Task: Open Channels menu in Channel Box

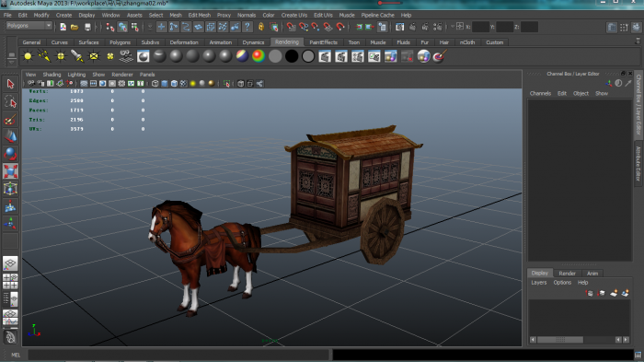Action: tap(540, 93)
